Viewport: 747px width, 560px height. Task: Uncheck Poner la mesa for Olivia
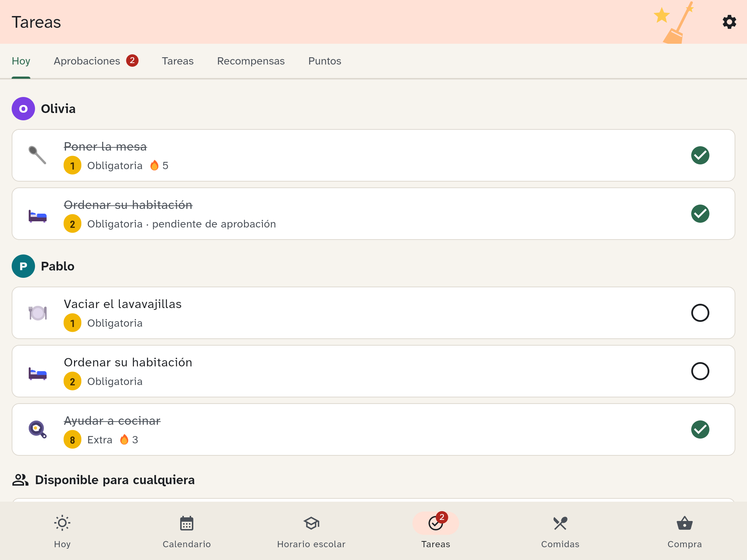[700, 155]
